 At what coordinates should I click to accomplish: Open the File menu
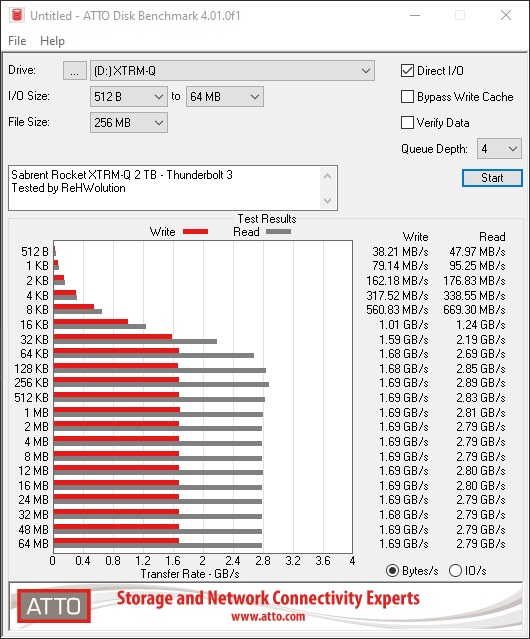(x=17, y=41)
